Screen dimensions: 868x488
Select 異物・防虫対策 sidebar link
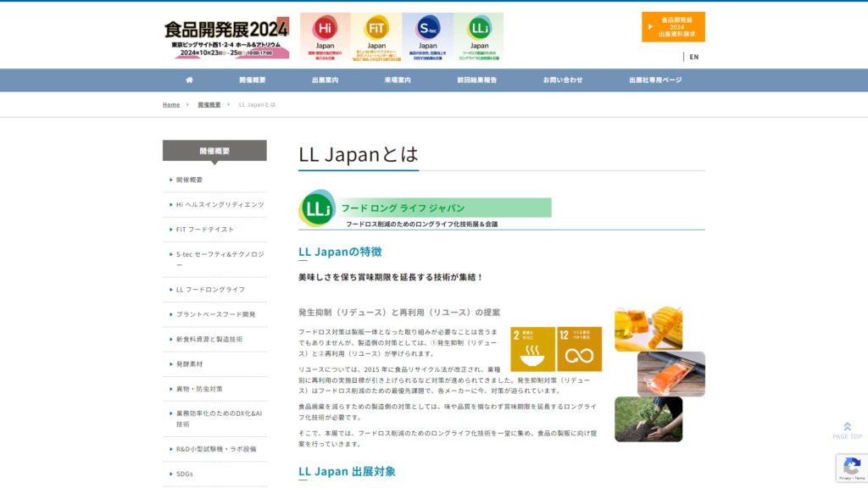[x=199, y=389]
